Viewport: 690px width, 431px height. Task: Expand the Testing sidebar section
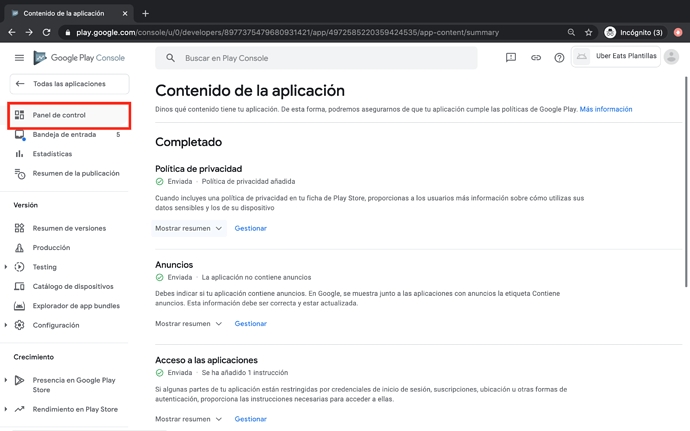[x=6, y=267]
